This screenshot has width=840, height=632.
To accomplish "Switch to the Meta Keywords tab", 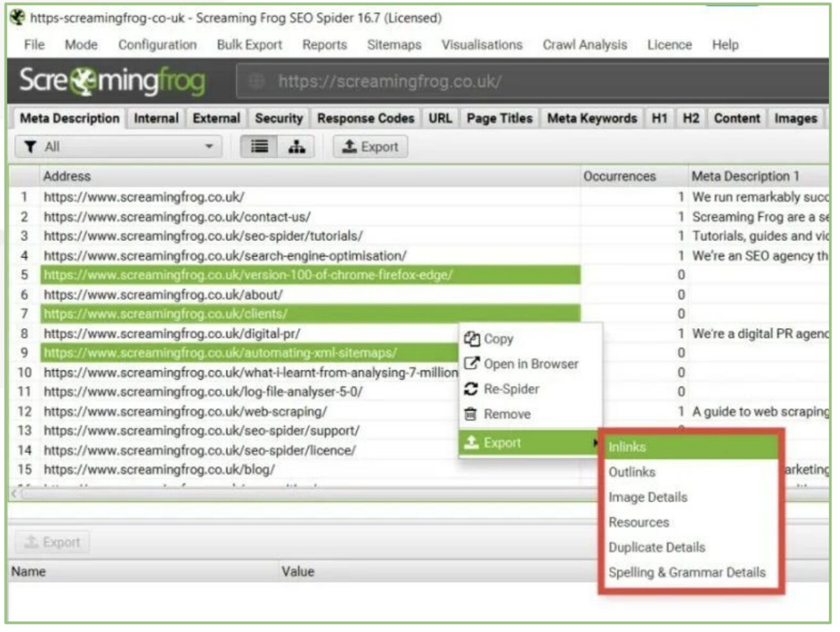I will point(592,119).
